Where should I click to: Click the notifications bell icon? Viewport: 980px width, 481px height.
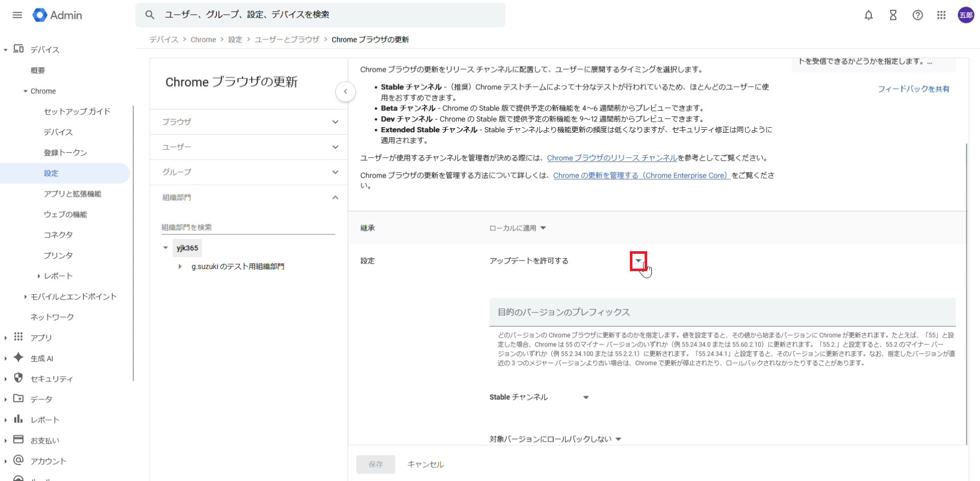(868, 15)
